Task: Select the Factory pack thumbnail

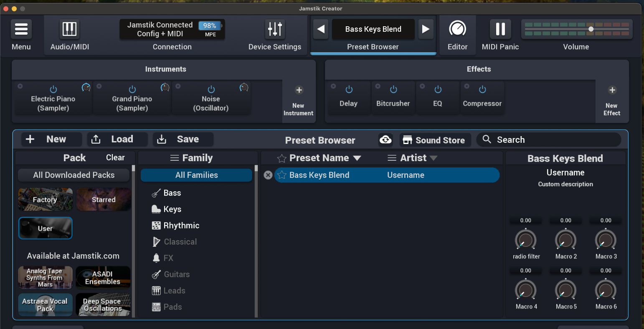Action: click(x=45, y=200)
